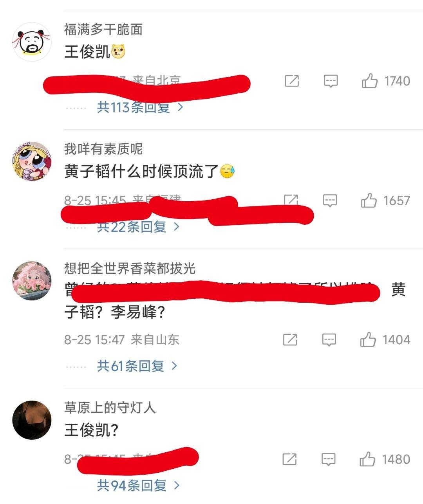Forward 我咩有素质呢's comment

[x=291, y=200]
